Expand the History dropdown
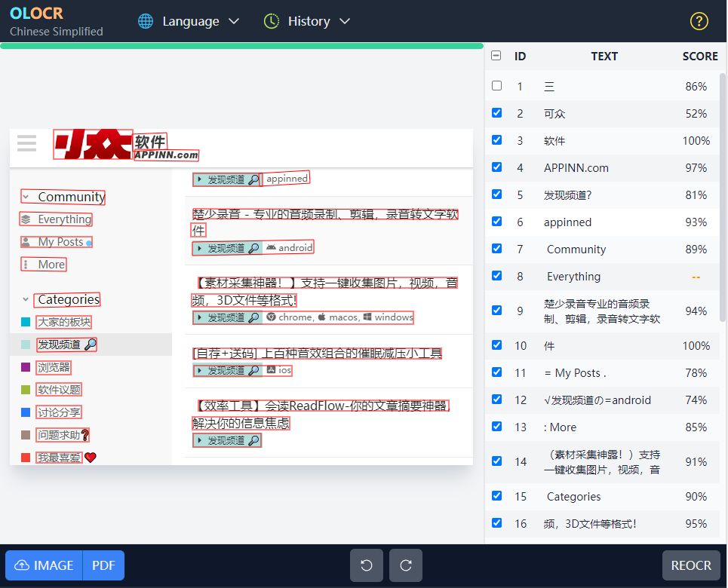728x588 pixels. point(318,21)
